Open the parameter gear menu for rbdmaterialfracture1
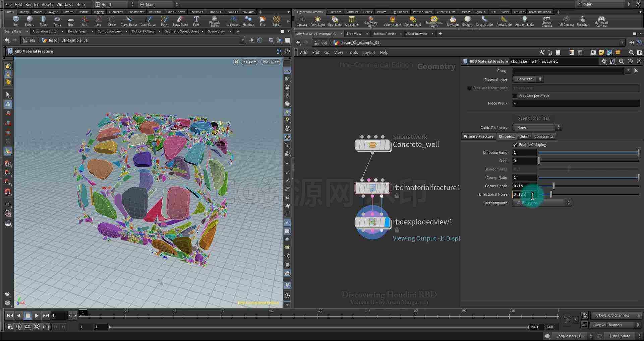Viewport: 644px width, 341px height. pos(604,61)
